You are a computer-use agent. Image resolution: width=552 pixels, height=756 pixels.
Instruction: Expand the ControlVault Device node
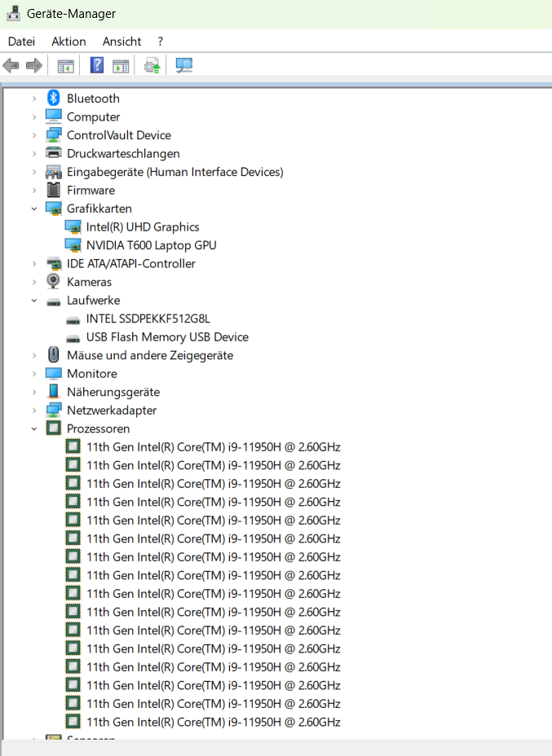[x=33, y=135]
